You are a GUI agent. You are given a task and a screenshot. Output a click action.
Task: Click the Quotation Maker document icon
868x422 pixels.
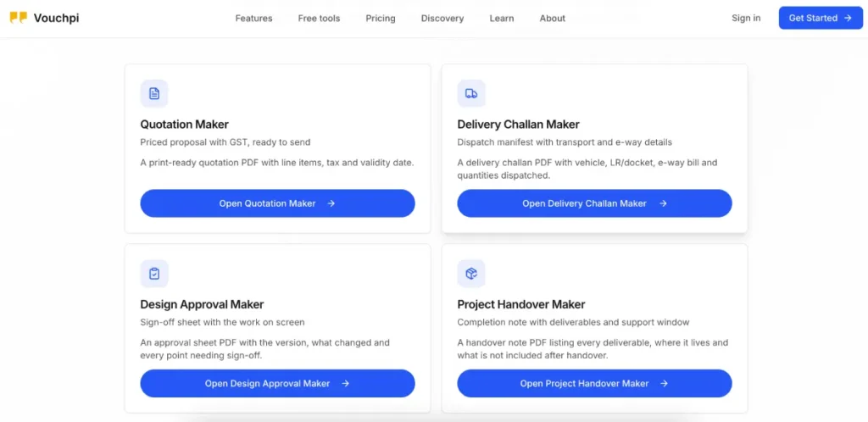[x=154, y=93]
